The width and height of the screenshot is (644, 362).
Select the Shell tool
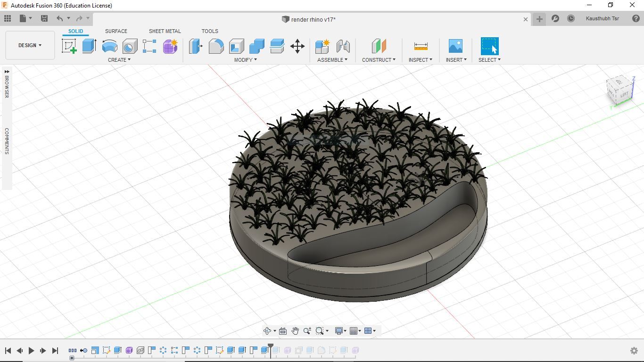tap(236, 46)
